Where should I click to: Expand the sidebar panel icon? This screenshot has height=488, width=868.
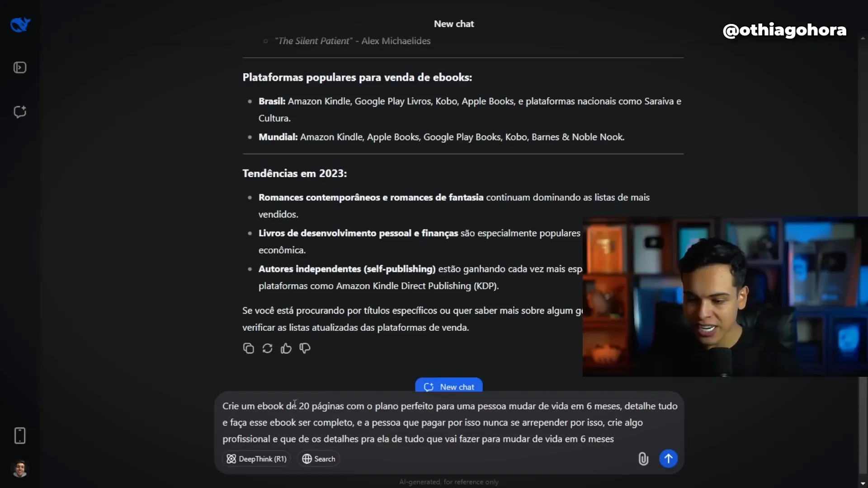click(x=20, y=68)
